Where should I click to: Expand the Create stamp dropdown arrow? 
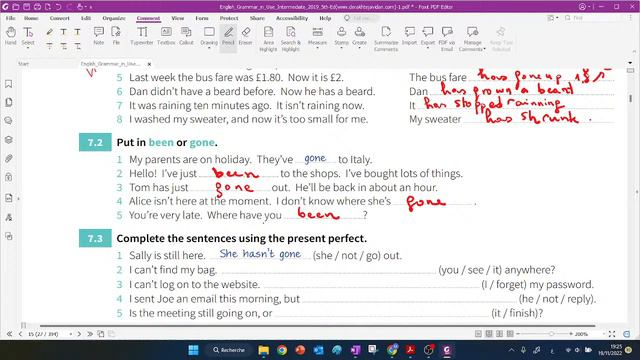tap(359, 48)
